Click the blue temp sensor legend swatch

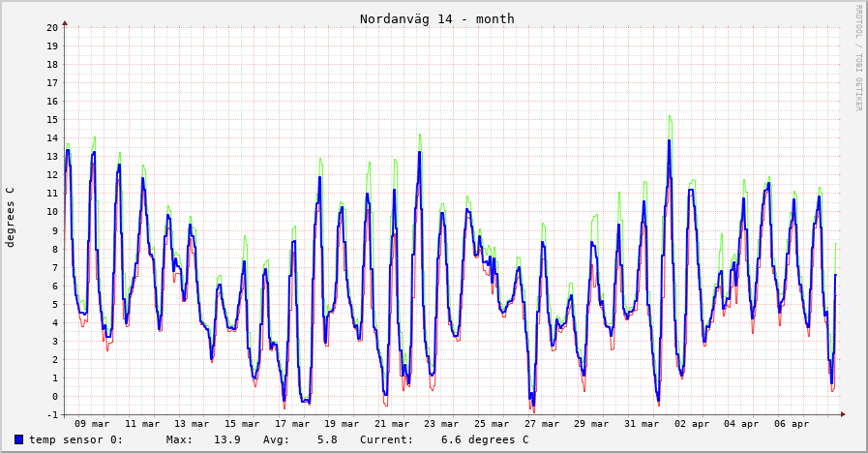point(18,439)
